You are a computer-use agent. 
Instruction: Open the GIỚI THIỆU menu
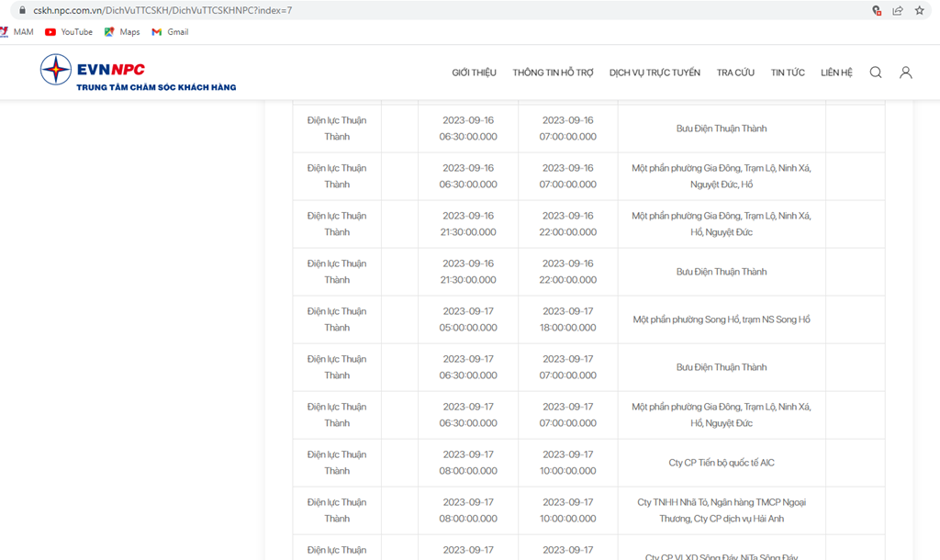point(474,73)
